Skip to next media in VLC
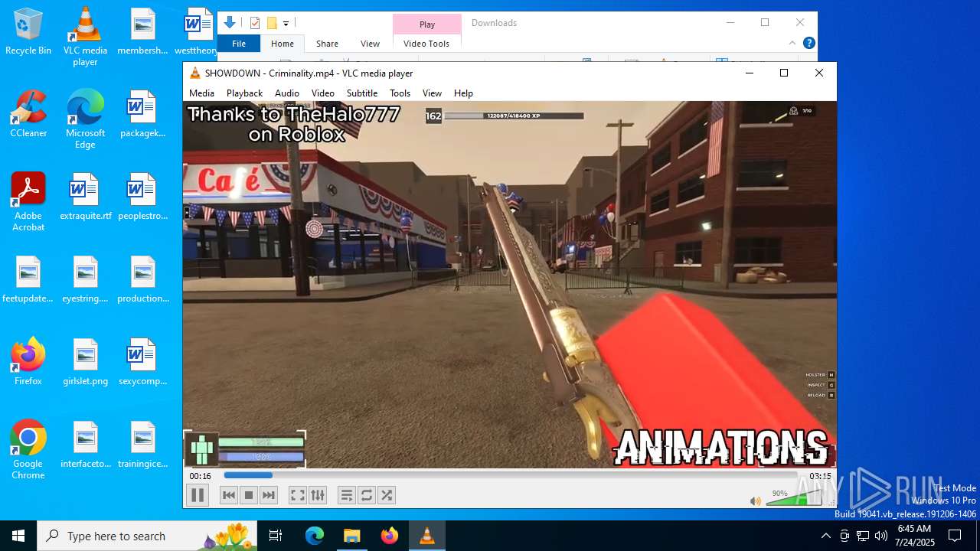This screenshot has width=980, height=551. [269, 495]
